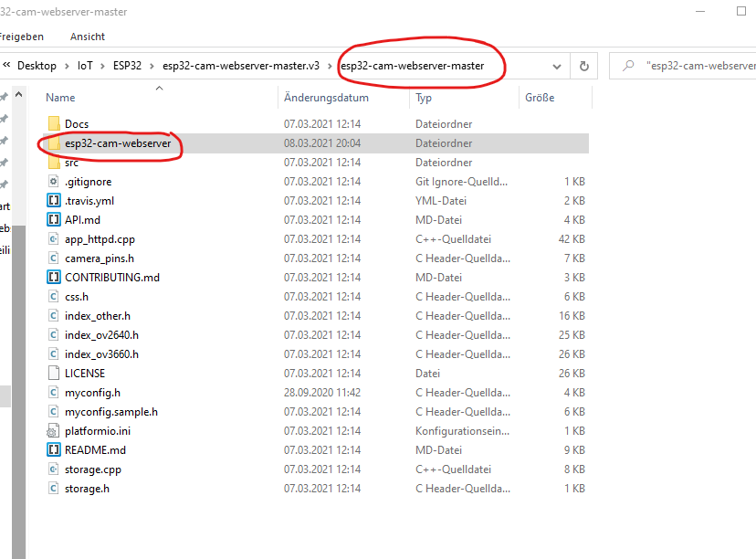The image size is (756, 559).
Task: Sort by Größe column header
Action: [x=540, y=98]
